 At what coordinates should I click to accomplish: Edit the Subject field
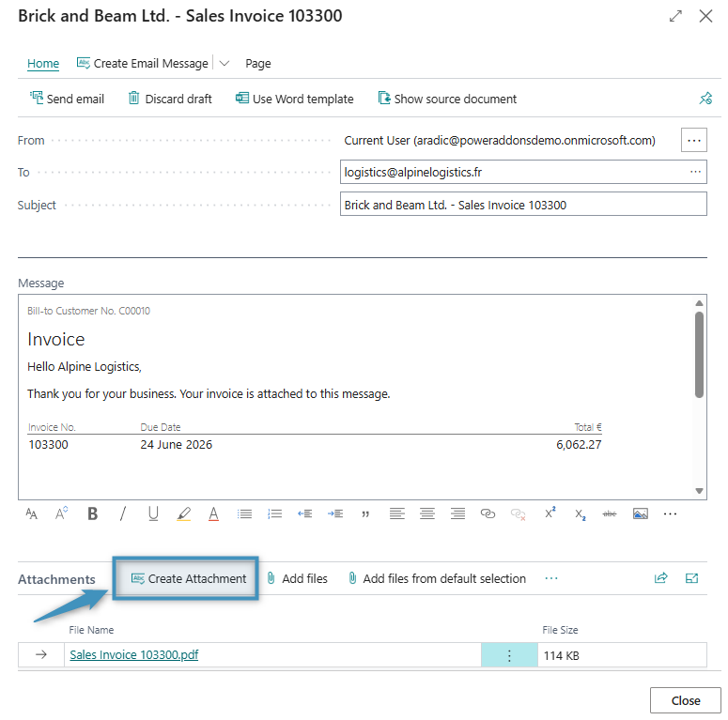click(523, 205)
